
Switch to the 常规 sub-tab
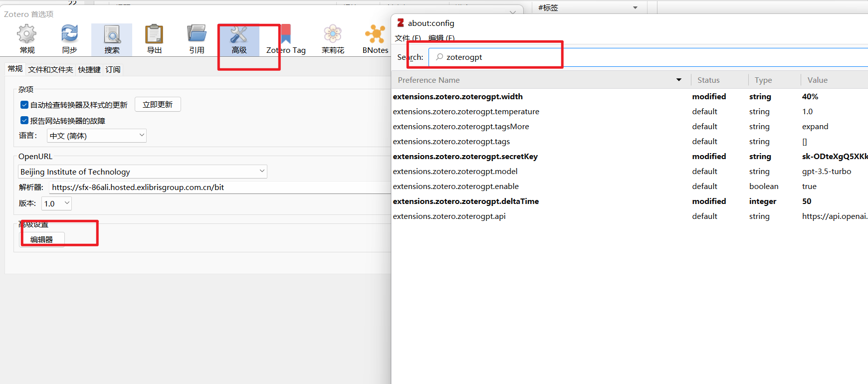coord(15,69)
